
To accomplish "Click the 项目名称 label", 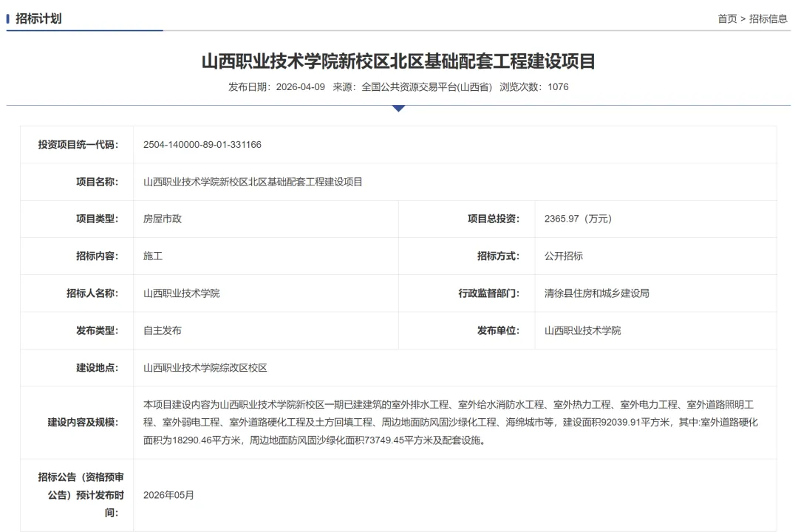I will click(x=97, y=182).
